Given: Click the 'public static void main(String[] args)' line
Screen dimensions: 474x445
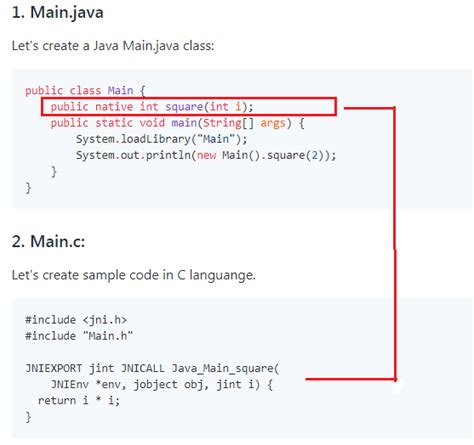Looking at the screenshot, I should coord(177,123).
